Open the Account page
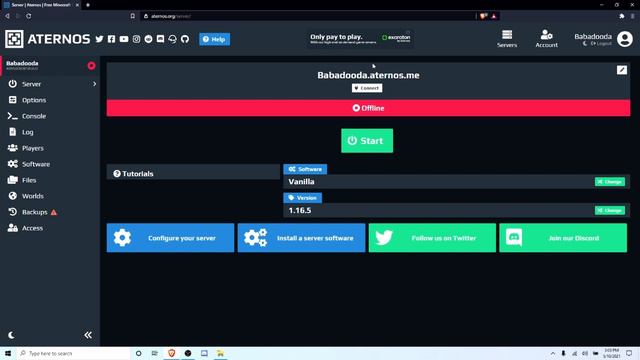Viewport: 640px width, 360px height. pyautogui.click(x=547, y=39)
